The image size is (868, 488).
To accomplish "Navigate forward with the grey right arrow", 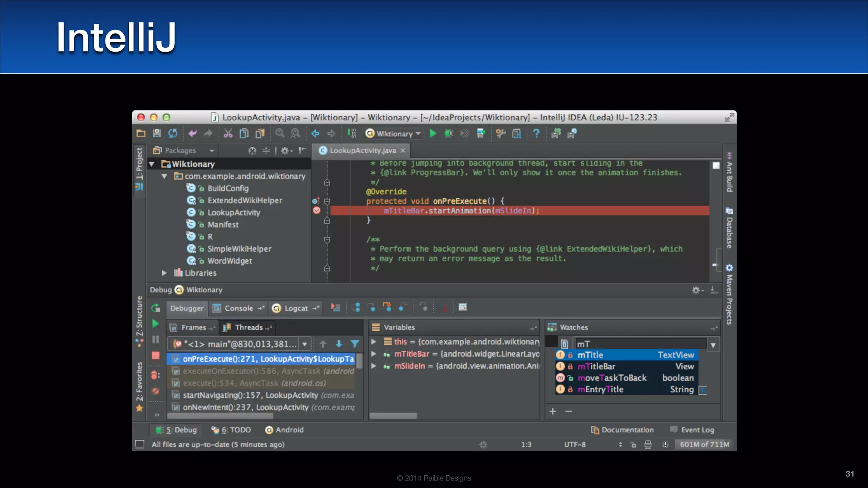I will [x=331, y=134].
